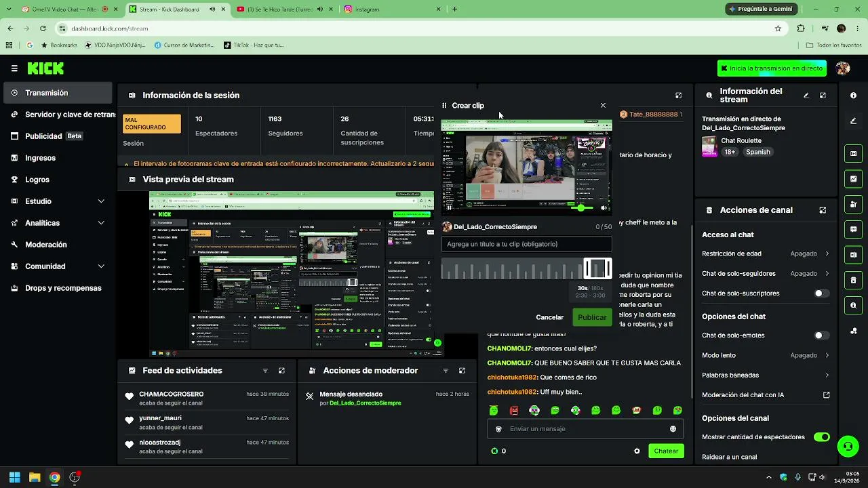Open Palabras baneadas settings
Image resolution: width=868 pixels, height=488 pixels.
[x=766, y=375]
